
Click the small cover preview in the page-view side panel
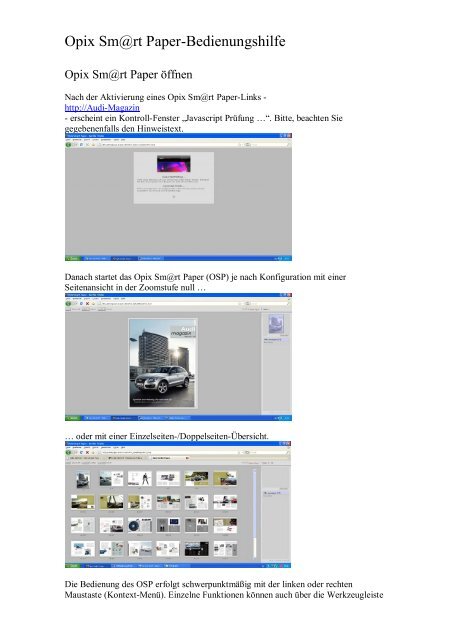click(275, 324)
